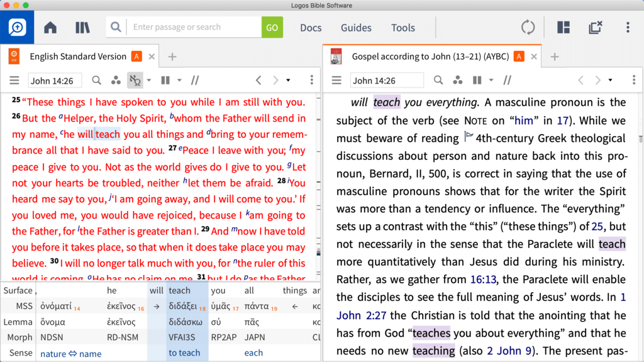The height and width of the screenshot is (362, 644).
Task: Click the manuscript word ἐκεῖνος
Action: pyautogui.click(x=121, y=306)
